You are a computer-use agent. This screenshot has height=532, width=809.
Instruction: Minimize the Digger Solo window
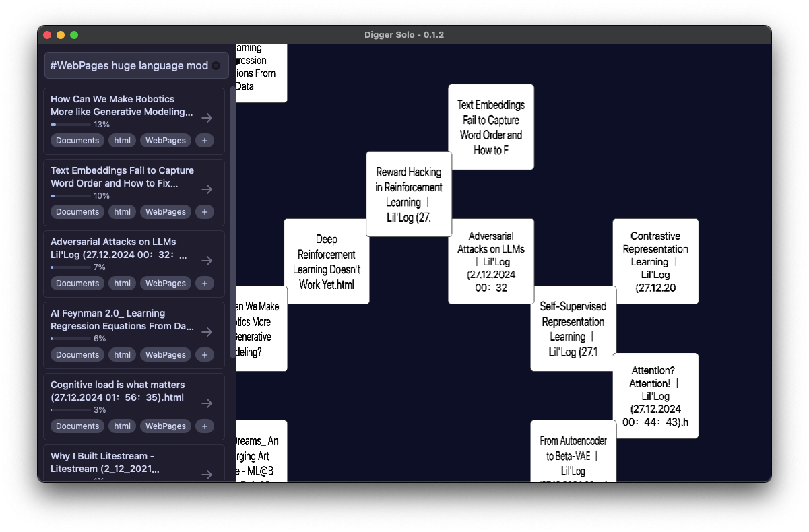point(61,35)
